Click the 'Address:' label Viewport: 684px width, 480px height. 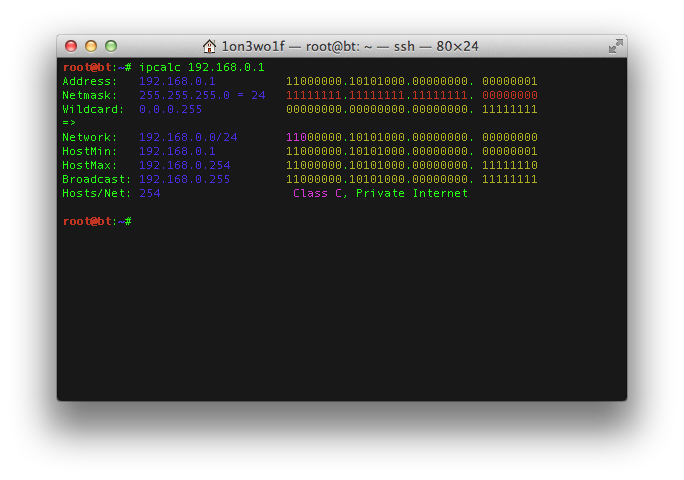tap(90, 81)
